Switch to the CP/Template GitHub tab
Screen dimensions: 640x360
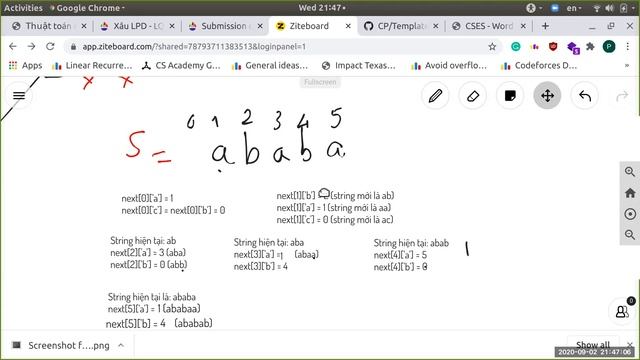(402, 26)
